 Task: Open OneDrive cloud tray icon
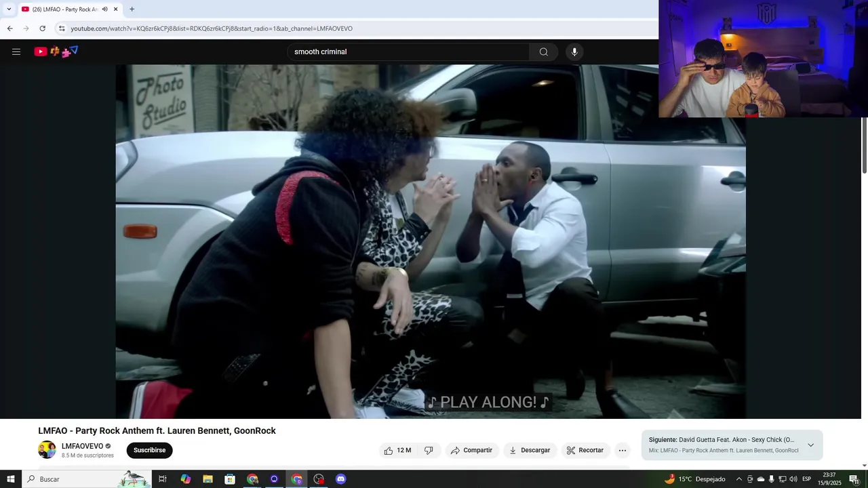coord(760,479)
